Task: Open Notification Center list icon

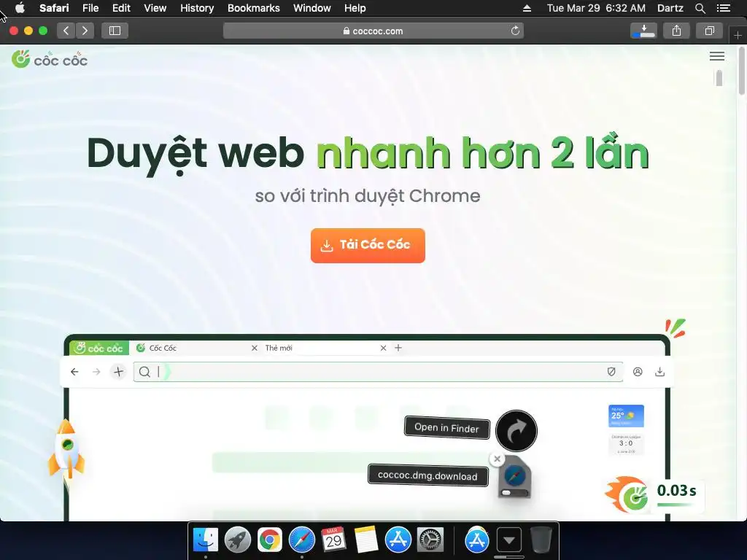Action: pos(723,8)
